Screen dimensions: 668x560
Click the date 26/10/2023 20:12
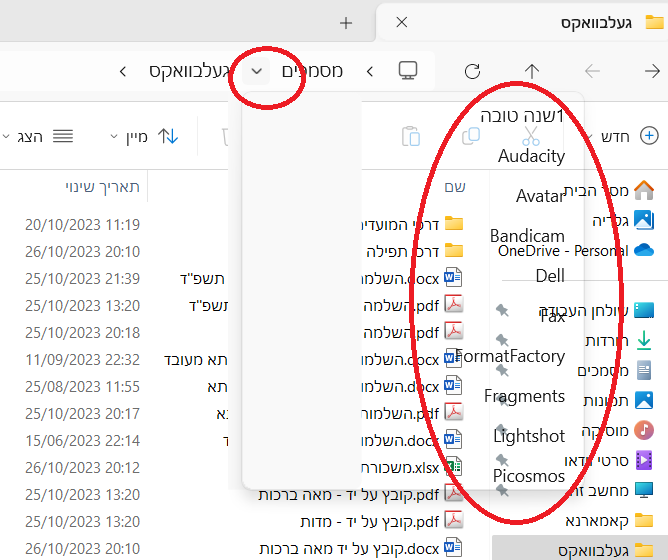point(82,468)
